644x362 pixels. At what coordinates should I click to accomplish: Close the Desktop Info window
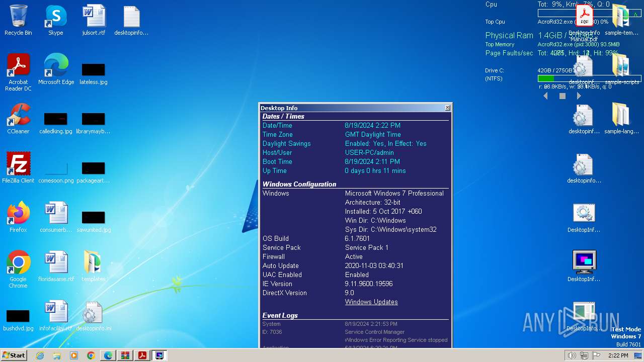(x=447, y=108)
